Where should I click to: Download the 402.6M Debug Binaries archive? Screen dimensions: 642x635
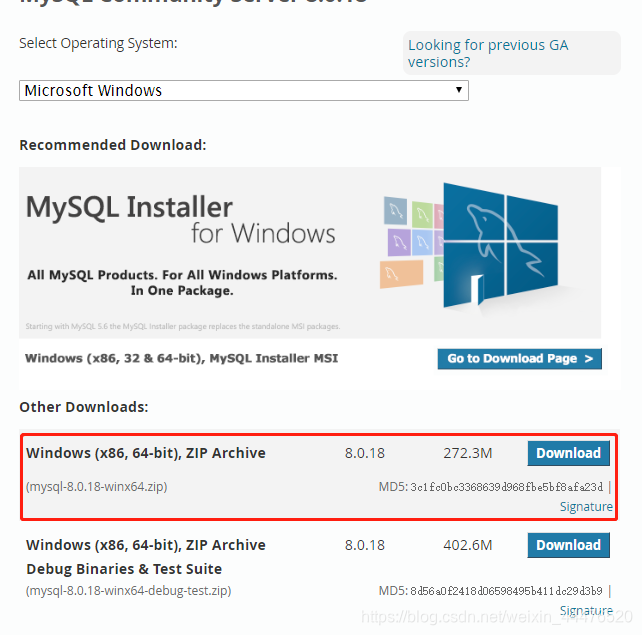[568, 545]
